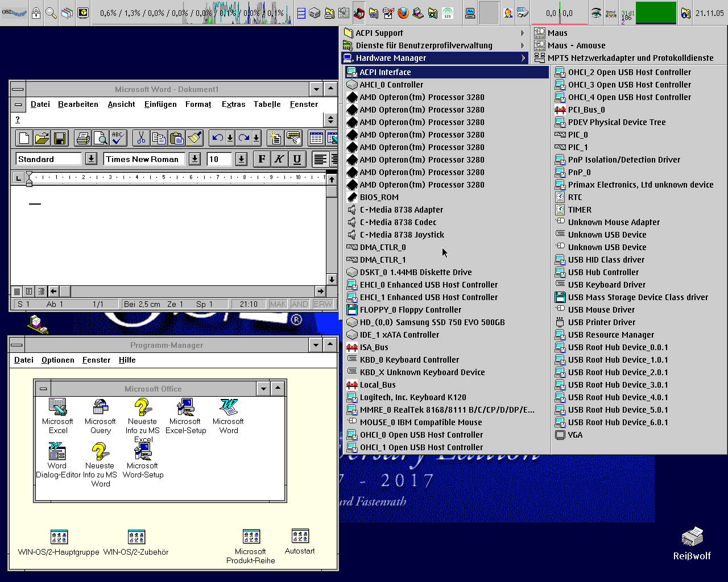
Task: Open the Redo history dropdown arrow
Action: (x=257, y=138)
